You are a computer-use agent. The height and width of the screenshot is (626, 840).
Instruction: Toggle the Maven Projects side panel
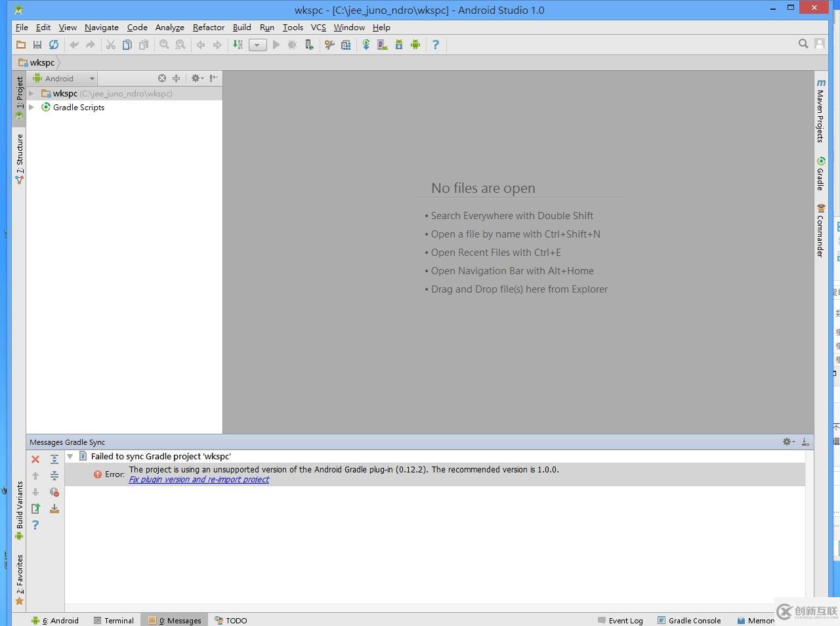pos(820,110)
